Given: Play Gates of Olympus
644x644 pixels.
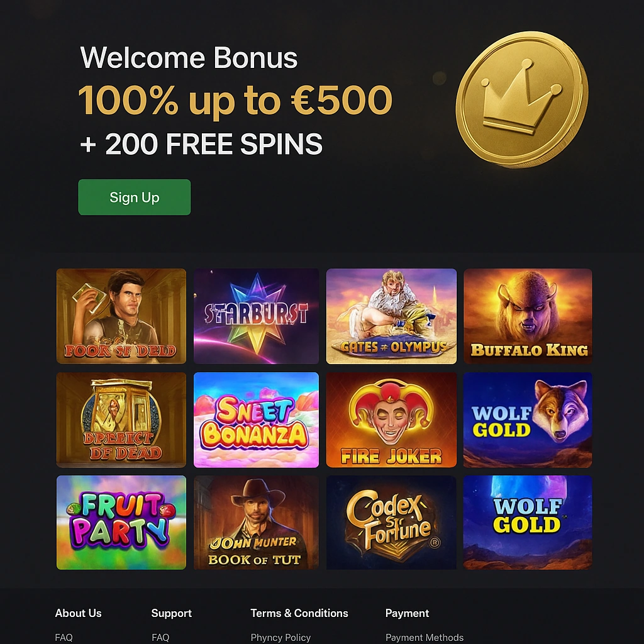Looking at the screenshot, I should pos(391,316).
